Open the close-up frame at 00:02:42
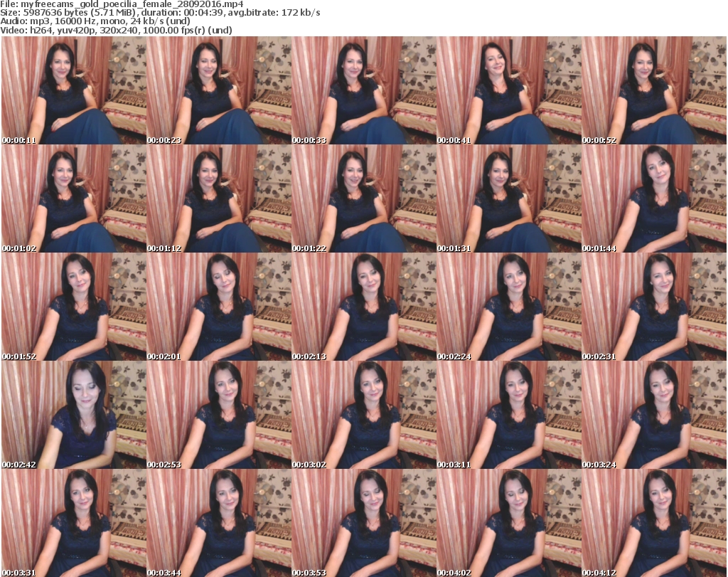Viewport: 728px width, 577px height. 74,415
